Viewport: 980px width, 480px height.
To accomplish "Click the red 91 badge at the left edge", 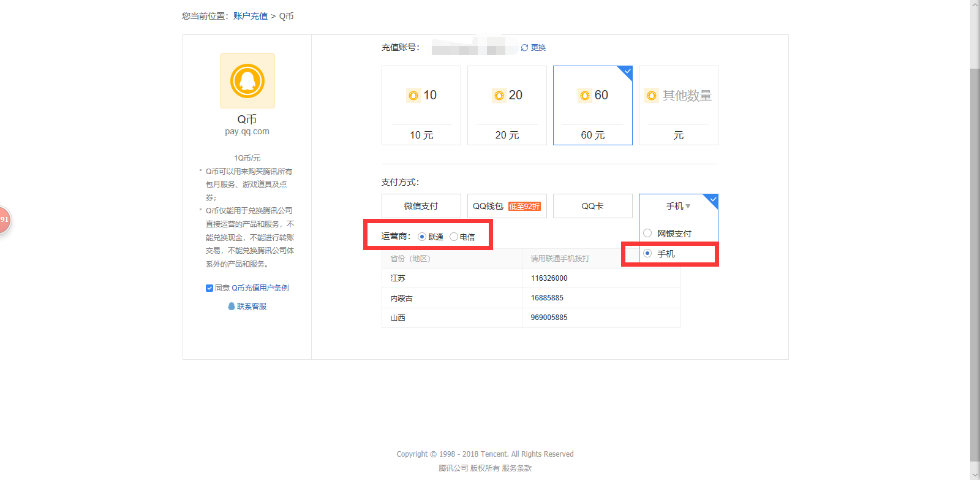I will 4,219.
